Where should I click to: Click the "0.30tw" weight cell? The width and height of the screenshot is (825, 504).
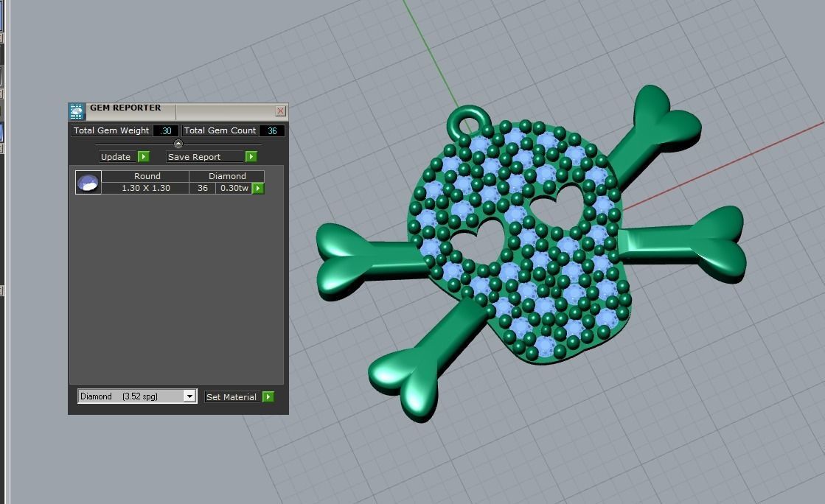234,188
